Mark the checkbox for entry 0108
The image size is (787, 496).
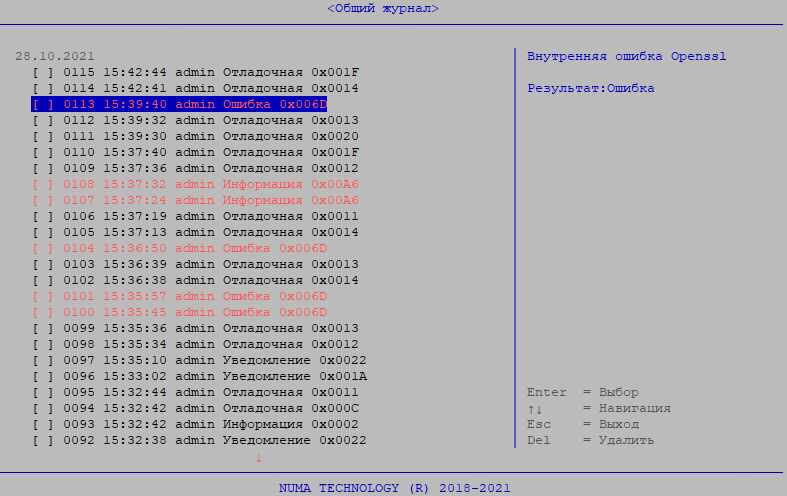(43, 184)
